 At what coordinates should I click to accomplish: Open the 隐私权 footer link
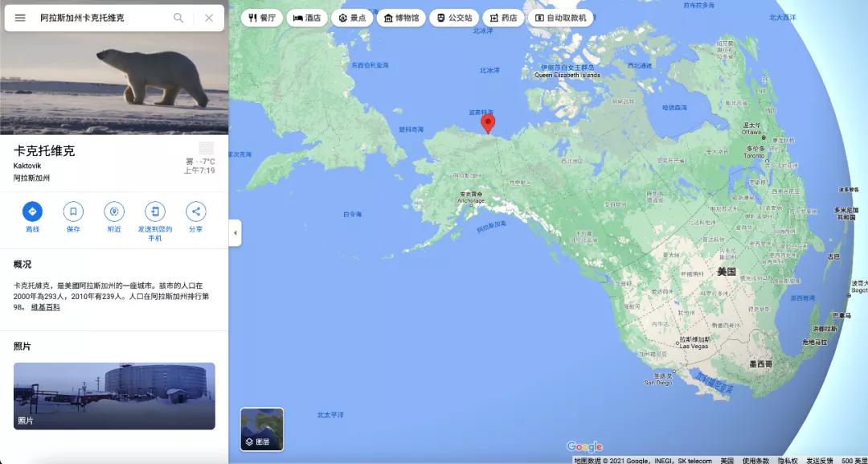point(788,460)
